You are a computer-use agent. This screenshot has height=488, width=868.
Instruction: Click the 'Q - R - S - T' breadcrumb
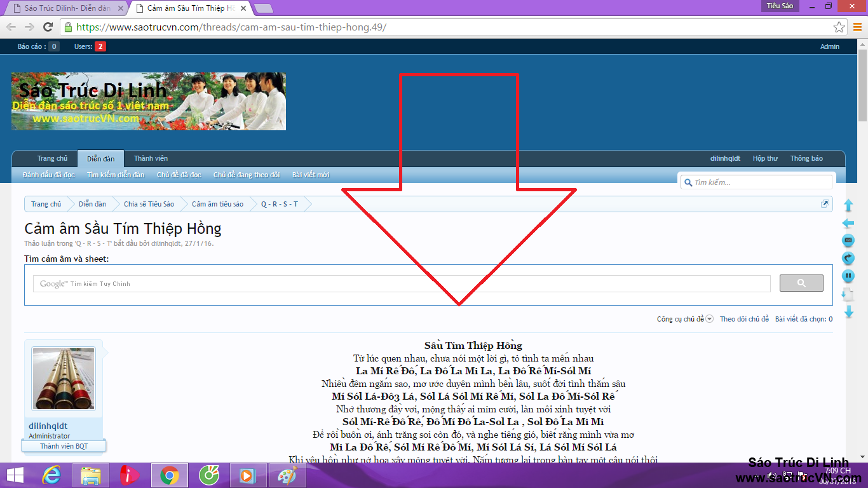[x=279, y=204]
